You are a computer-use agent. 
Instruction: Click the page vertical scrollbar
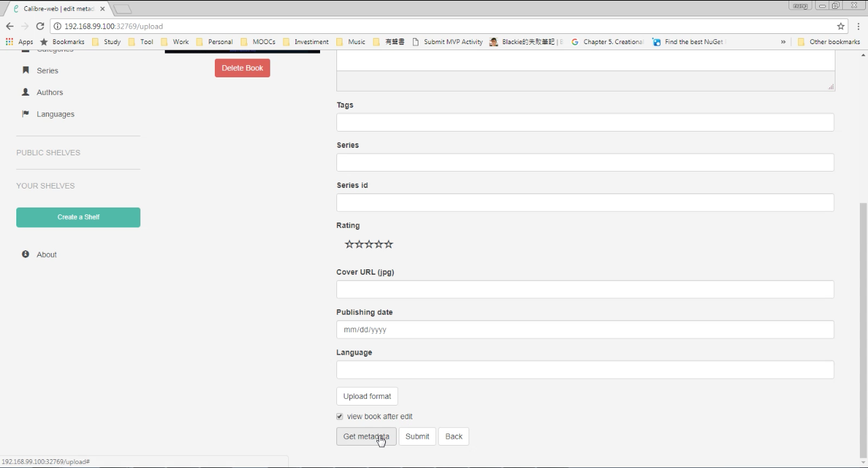(863, 329)
